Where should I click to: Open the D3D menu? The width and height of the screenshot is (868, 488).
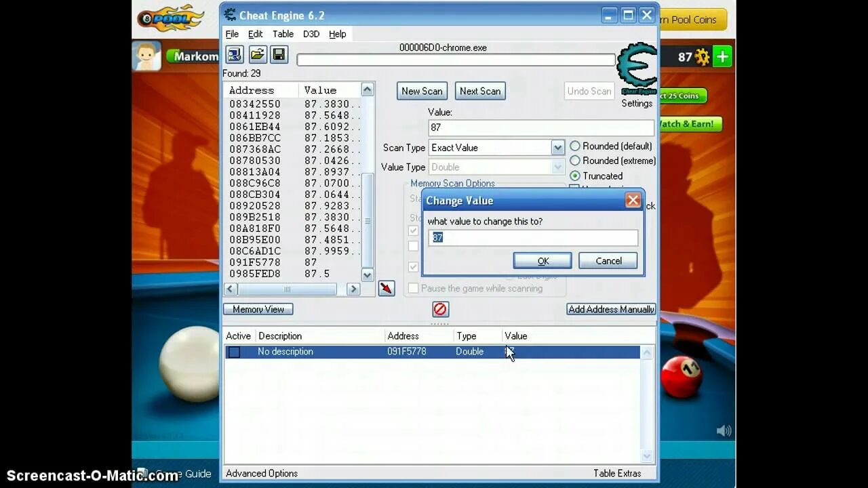[x=311, y=34]
